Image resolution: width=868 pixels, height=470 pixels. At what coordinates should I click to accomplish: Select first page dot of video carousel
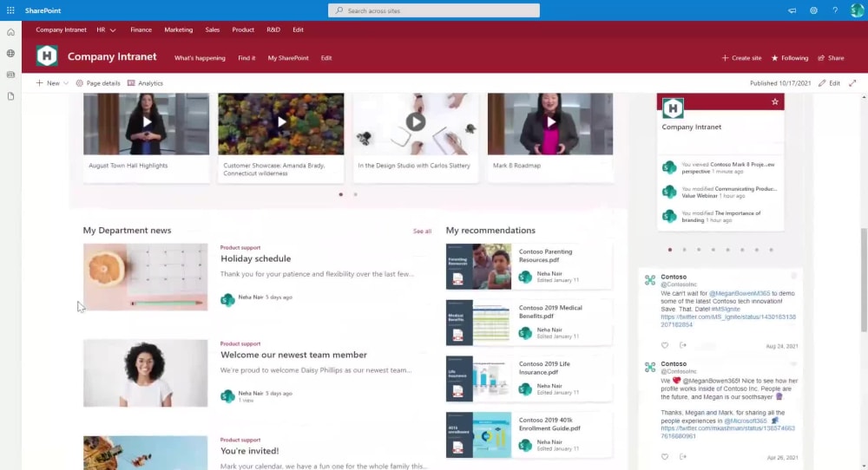pyautogui.click(x=340, y=194)
